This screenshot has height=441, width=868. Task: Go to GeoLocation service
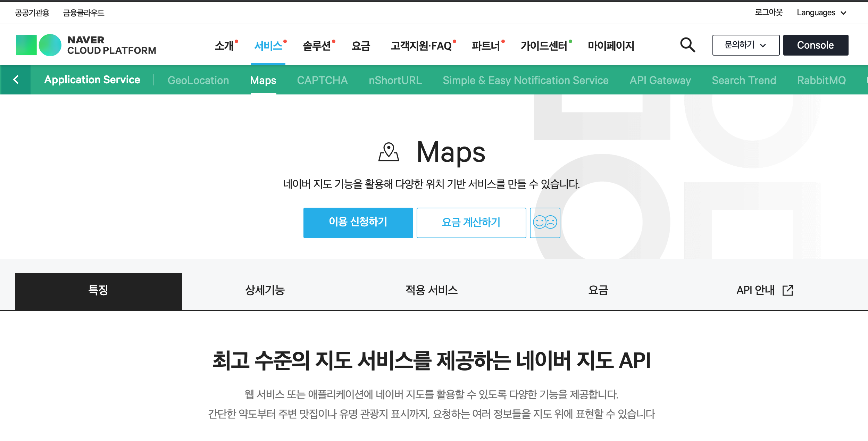click(x=198, y=80)
